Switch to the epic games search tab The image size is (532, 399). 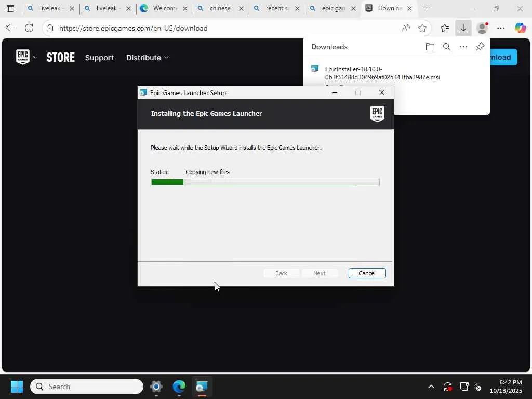coord(332,8)
